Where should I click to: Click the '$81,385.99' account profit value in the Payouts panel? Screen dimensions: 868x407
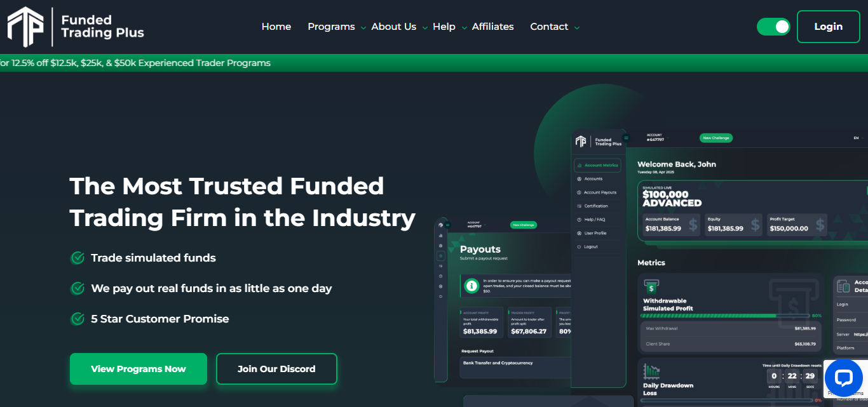(x=480, y=331)
